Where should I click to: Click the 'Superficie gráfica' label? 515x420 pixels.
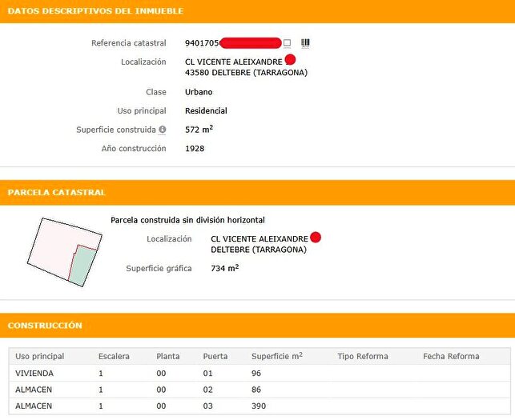[159, 269]
